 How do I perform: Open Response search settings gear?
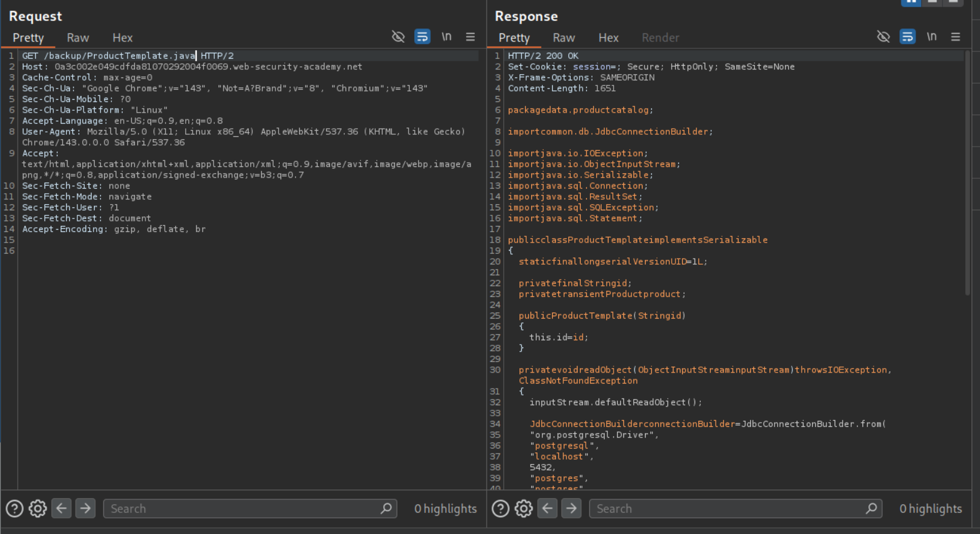click(524, 509)
